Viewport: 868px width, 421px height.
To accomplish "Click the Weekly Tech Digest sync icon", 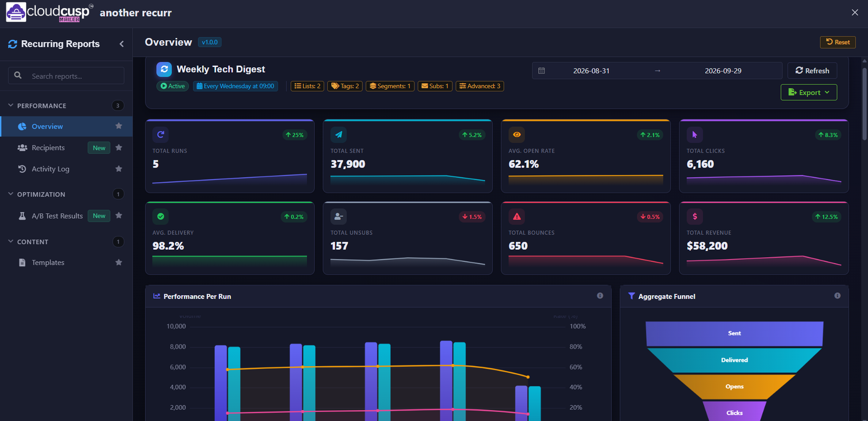I will tap(164, 69).
